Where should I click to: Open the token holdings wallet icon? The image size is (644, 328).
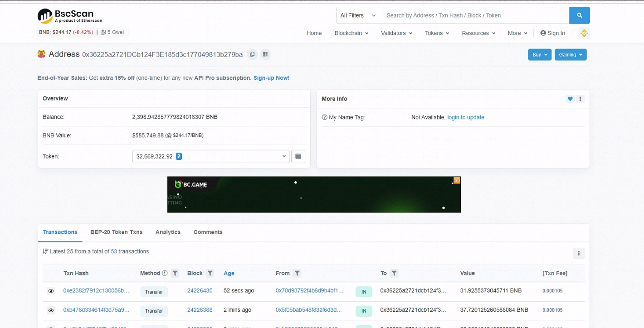(x=298, y=156)
